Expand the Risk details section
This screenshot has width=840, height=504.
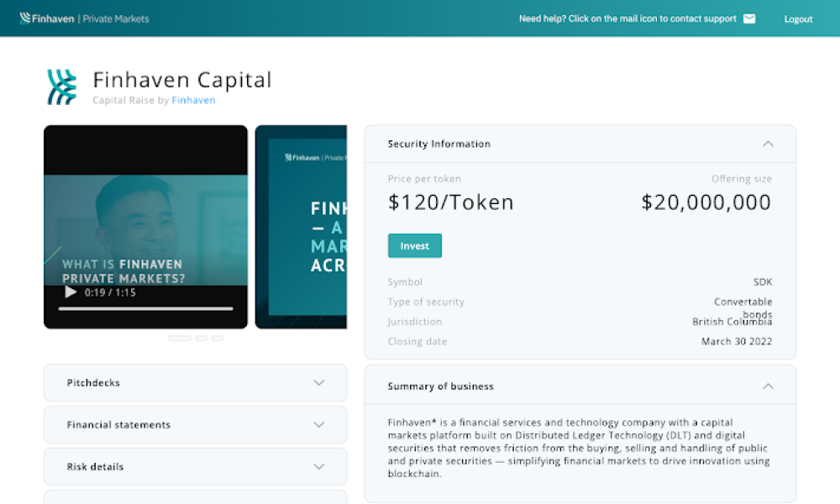coord(195,466)
